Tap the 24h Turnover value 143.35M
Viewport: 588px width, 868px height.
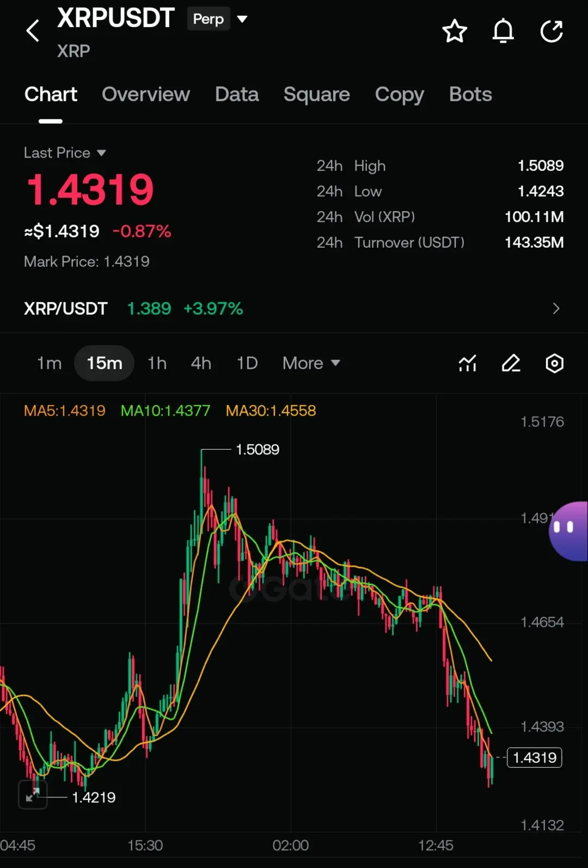click(x=534, y=242)
